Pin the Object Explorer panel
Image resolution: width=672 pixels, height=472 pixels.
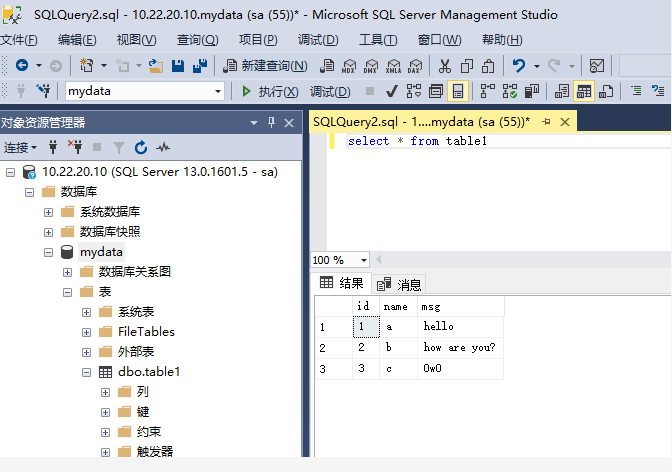tap(271, 122)
